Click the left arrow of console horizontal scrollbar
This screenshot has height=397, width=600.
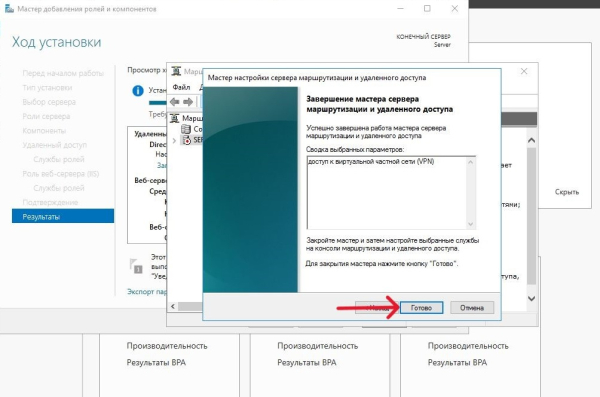click(x=173, y=306)
